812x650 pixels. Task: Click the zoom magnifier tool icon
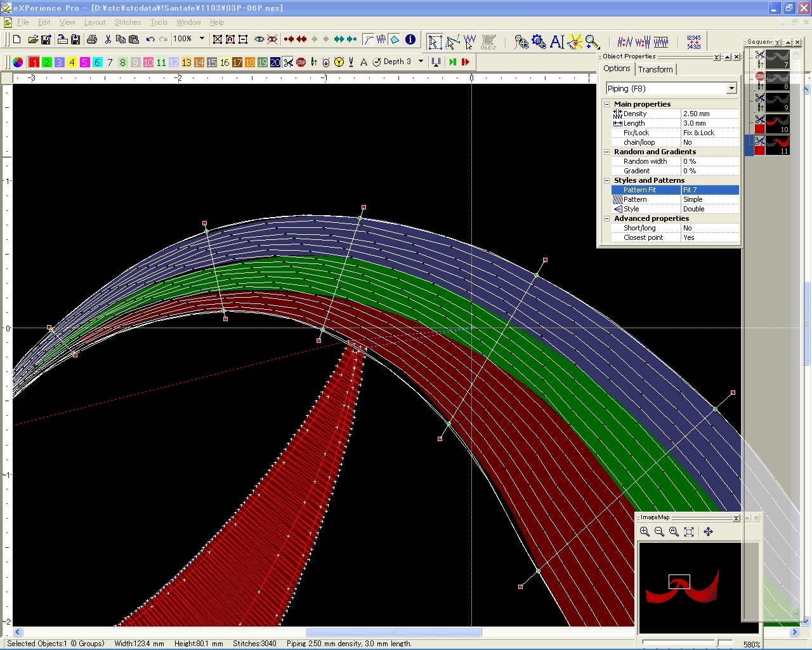[x=592, y=42]
